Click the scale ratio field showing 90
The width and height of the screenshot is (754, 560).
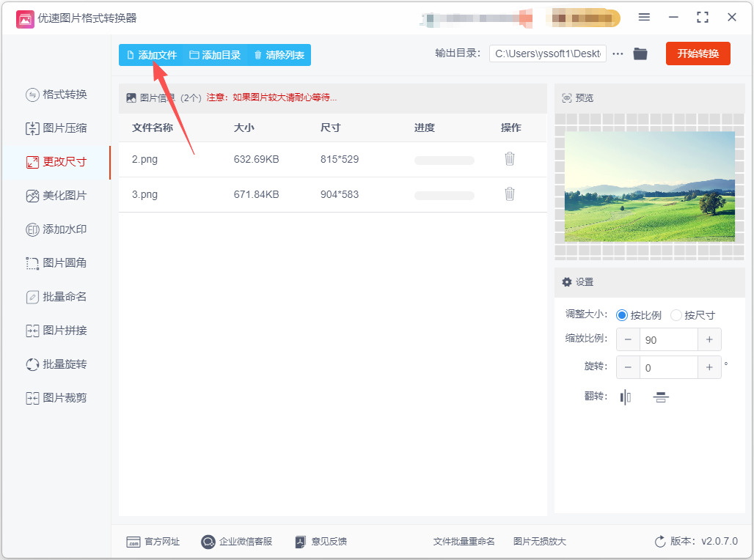tap(668, 340)
